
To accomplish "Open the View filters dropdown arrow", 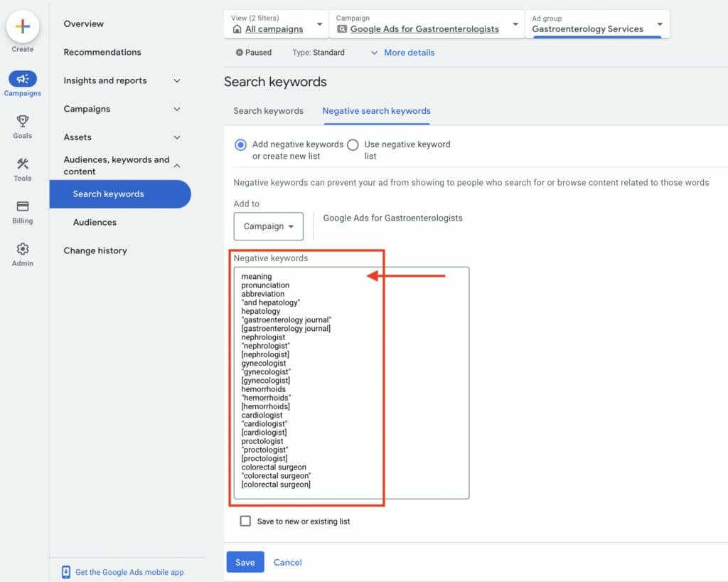I will [319, 24].
